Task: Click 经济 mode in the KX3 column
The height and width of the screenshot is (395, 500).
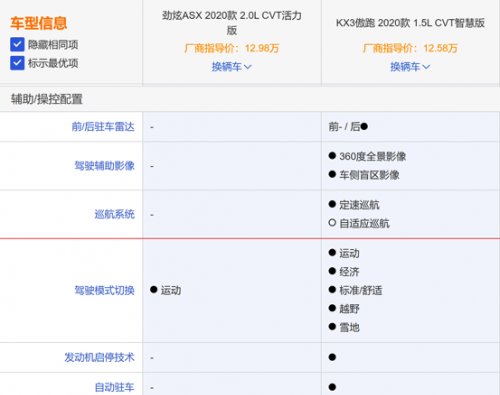Action: (x=344, y=272)
